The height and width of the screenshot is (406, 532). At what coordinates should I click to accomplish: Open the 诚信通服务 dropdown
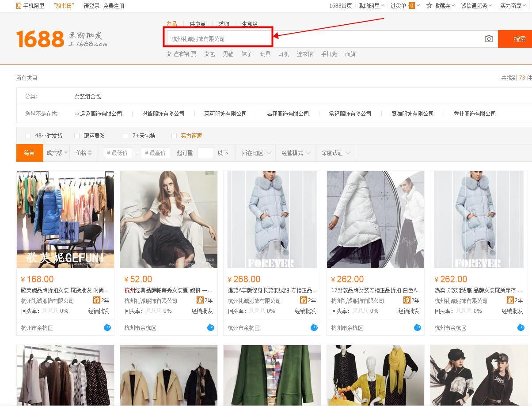click(476, 6)
